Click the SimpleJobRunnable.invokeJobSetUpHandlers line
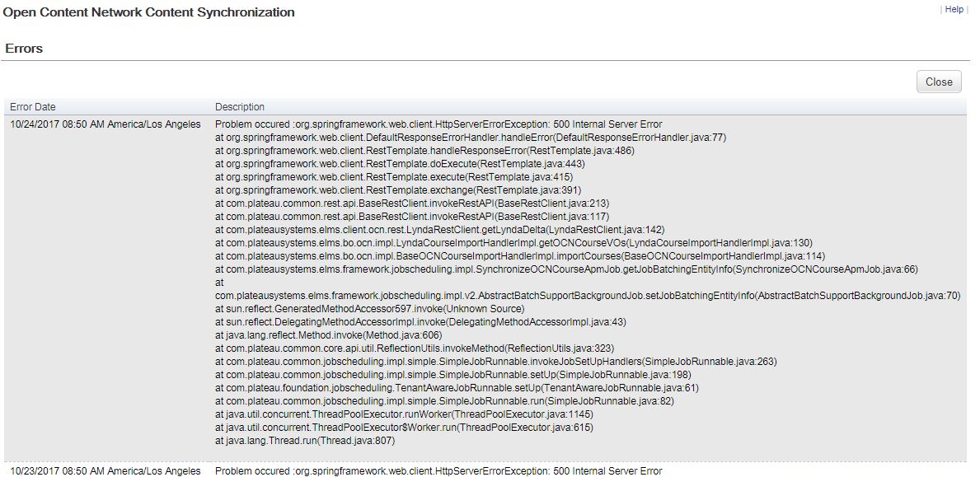 click(496, 362)
